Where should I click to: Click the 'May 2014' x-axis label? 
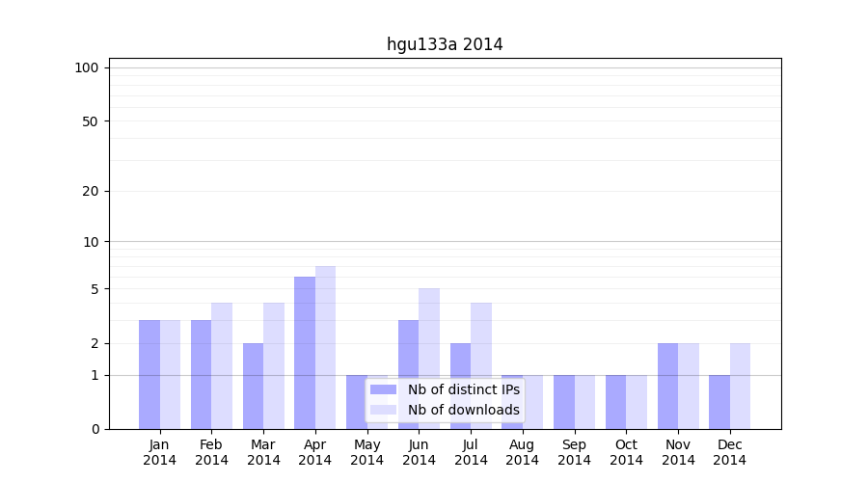pos(367,452)
